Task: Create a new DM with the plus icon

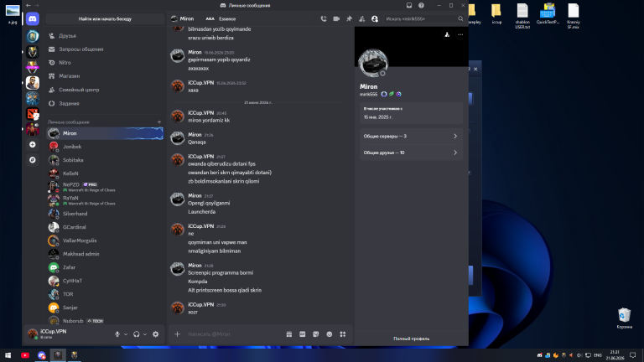Action: click(159, 122)
